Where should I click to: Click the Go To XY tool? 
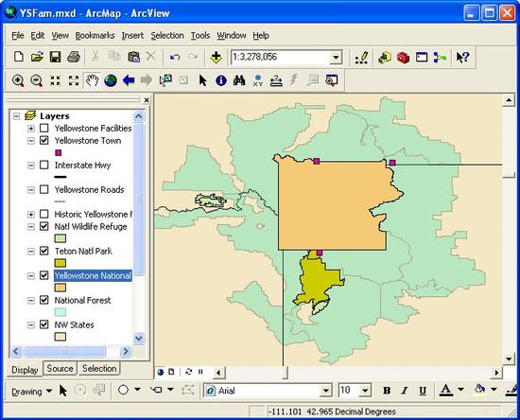[258, 80]
